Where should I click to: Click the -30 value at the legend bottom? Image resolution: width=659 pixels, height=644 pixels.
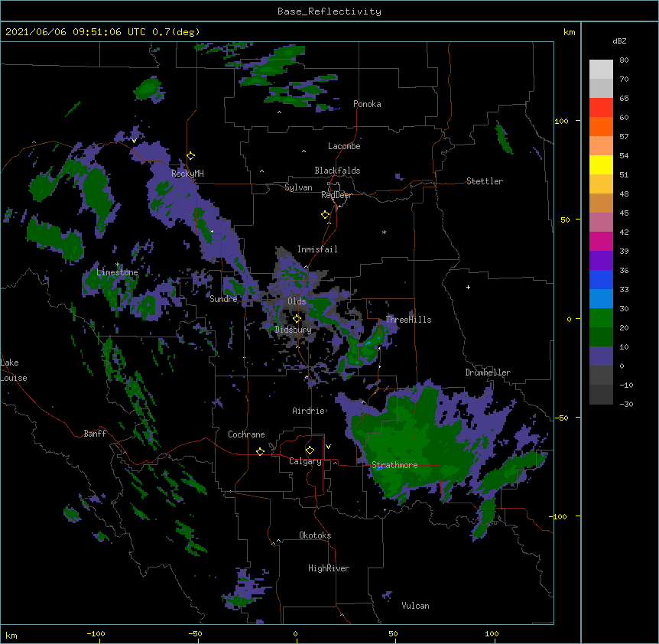pos(626,404)
